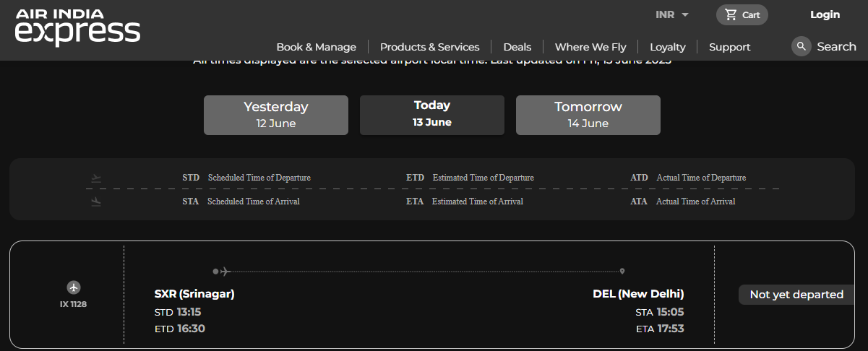The image size is (868, 351).
Task: Click the DEL (New Delhi) destination label
Action: [x=638, y=294]
